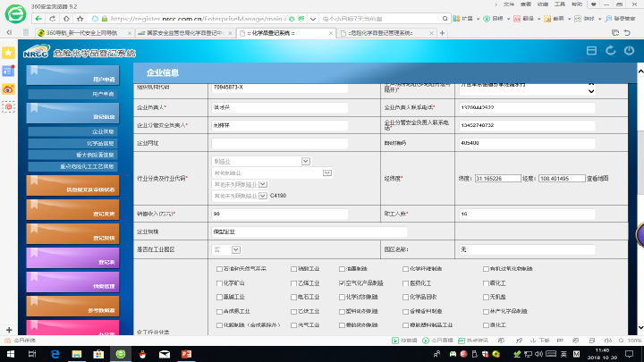Click the refresh icon in system header
Screen dimensions: 644x362
[x=610, y=51]
